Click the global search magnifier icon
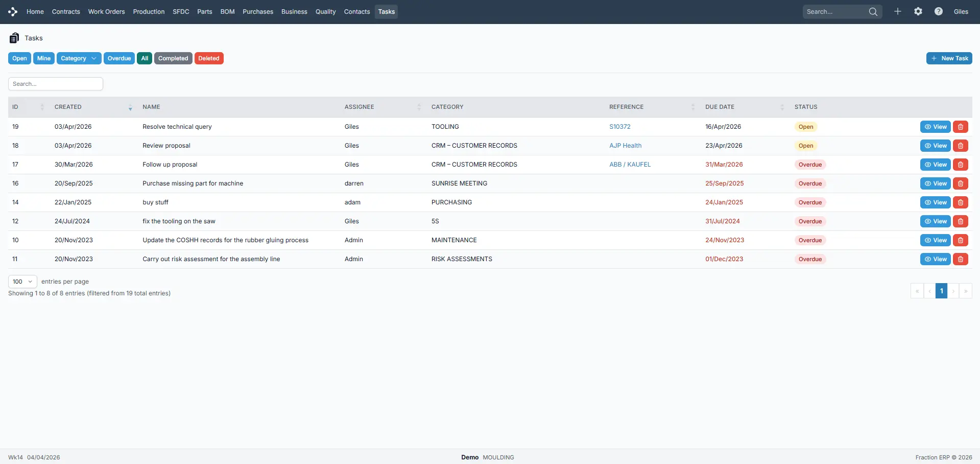 pyautogui.click(x=873, y=12)
